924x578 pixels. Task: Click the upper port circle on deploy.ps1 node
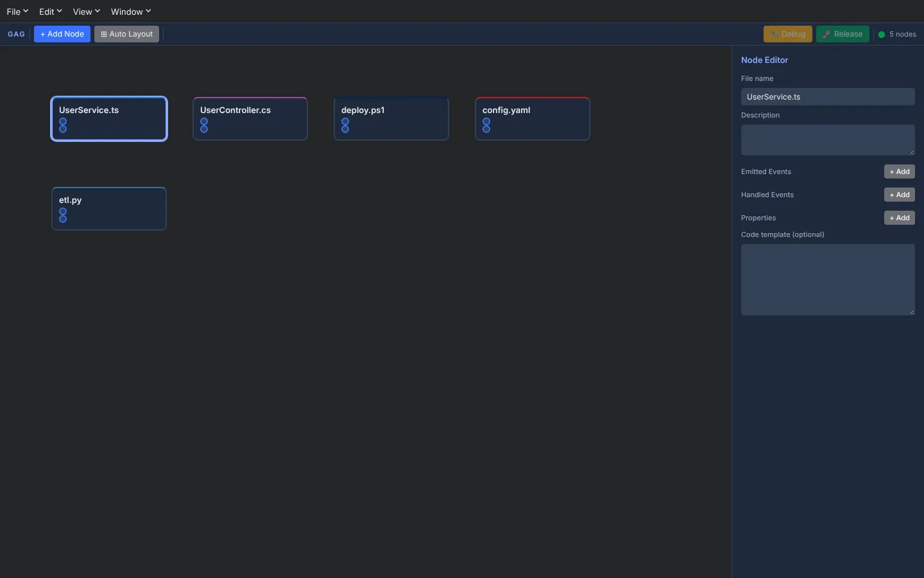tap(345, 121)
